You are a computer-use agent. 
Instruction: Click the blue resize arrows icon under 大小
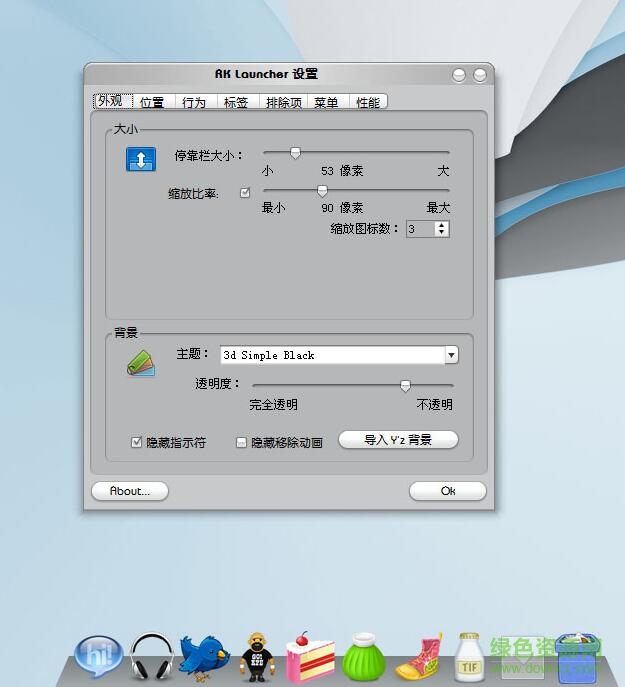140,159
